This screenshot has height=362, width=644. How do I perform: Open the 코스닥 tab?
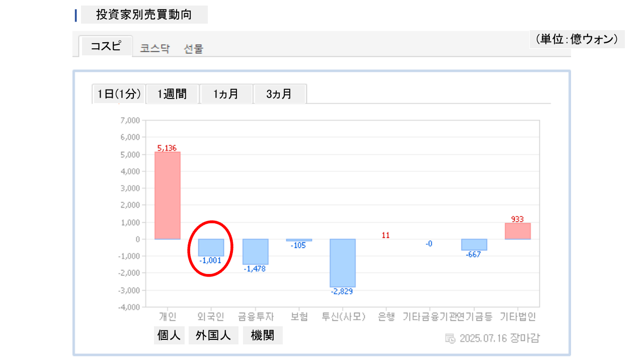coord(155,49)
